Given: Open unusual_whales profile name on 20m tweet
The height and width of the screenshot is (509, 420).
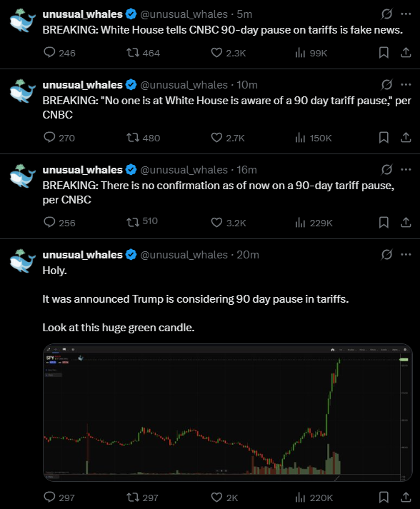Looking at the screenshot, I should 83,254.
